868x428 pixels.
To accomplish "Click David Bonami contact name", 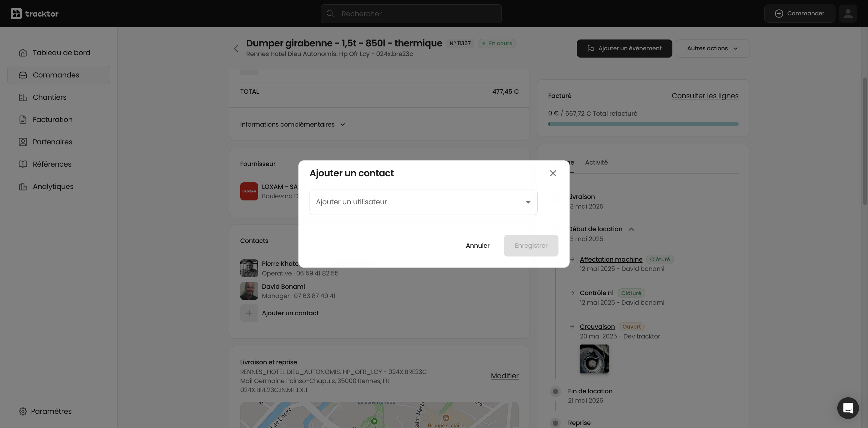I will click(283, 286).
